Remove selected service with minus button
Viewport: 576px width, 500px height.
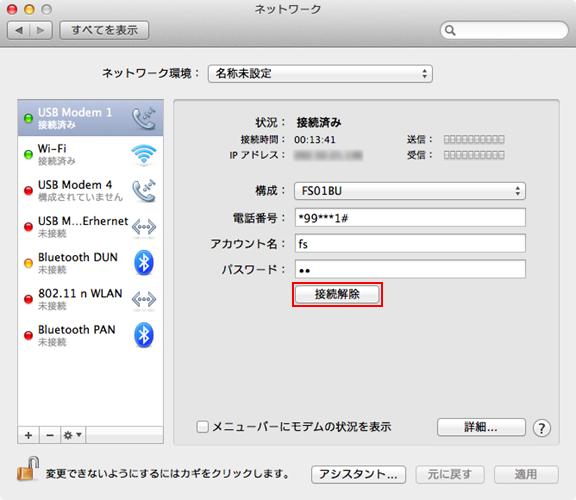tap(50, 435)
